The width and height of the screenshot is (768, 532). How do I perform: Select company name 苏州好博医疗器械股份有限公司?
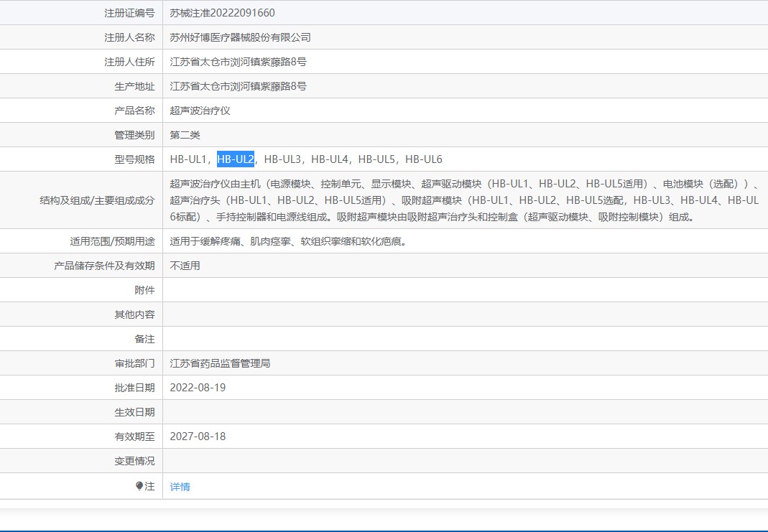point(240,37)
